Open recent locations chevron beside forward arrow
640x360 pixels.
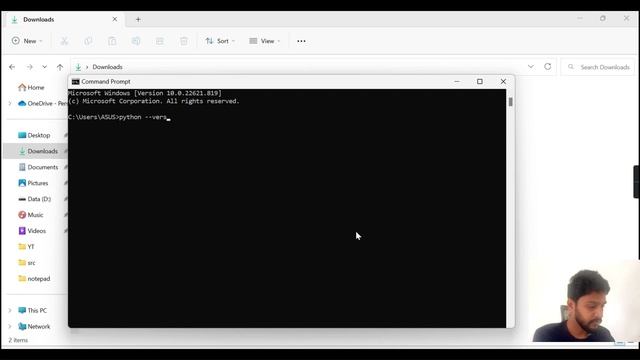(x=44, y=67)
